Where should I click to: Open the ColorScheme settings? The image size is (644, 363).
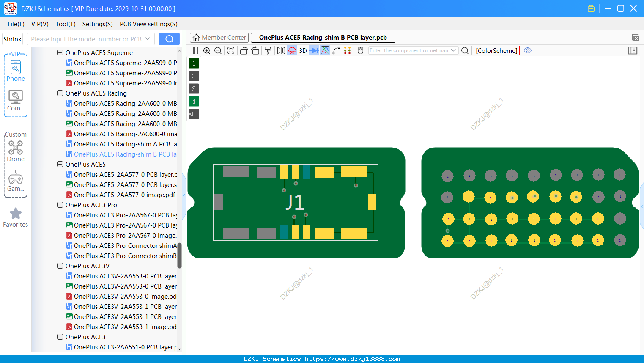click(496, 50)
